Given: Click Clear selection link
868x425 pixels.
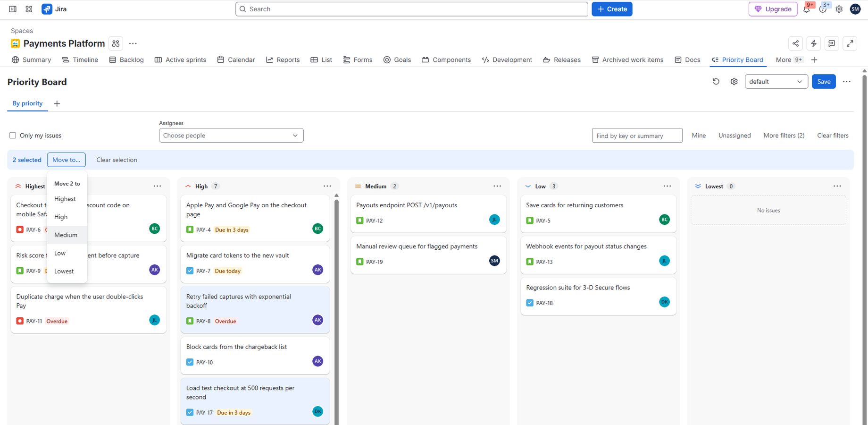Looking at the screenshot, I should coord(117,160).
